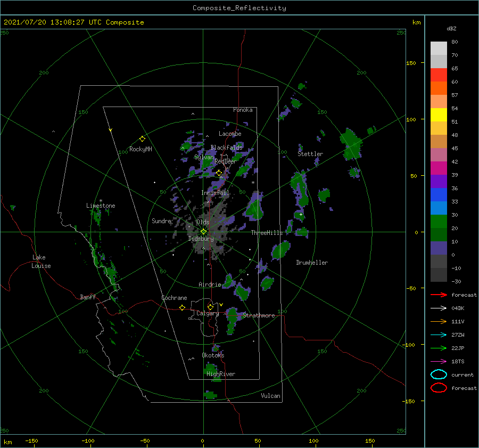Image resolution: width=479 pixels, height=448 pixels.
Task: Click the orange 111V arrow in legend
Action: (x=439, y=321)
